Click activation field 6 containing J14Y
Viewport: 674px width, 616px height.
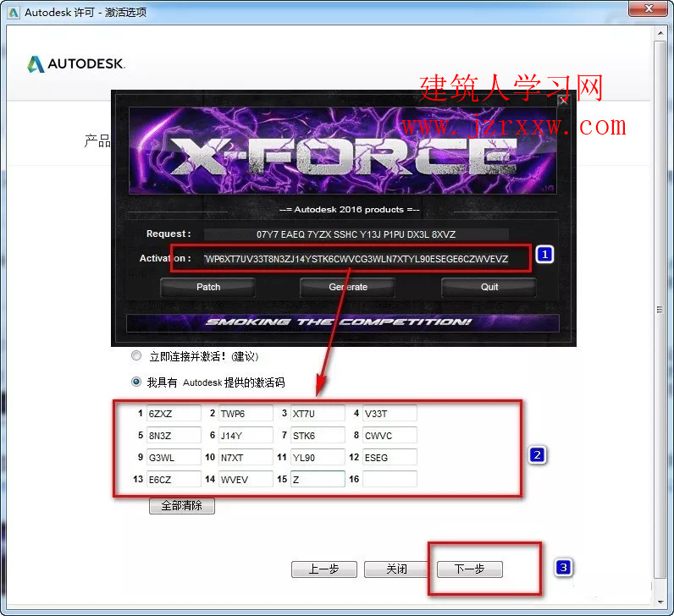pos(246,435)
